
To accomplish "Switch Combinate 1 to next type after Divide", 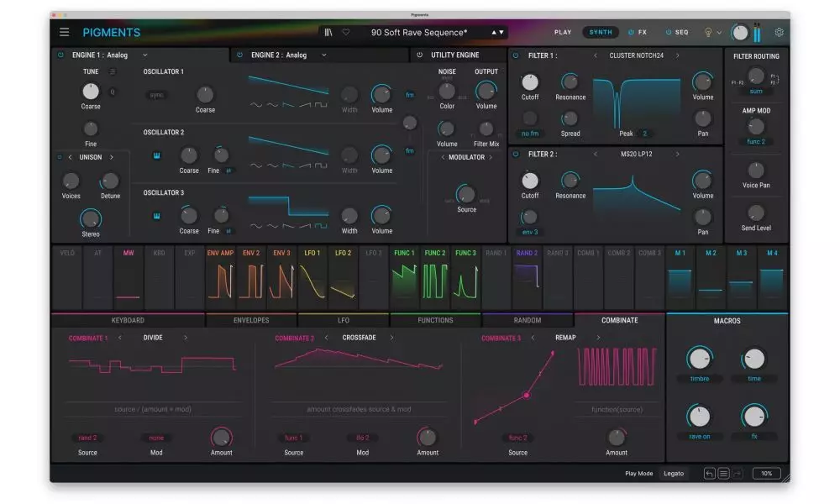I will coord(186,338).
